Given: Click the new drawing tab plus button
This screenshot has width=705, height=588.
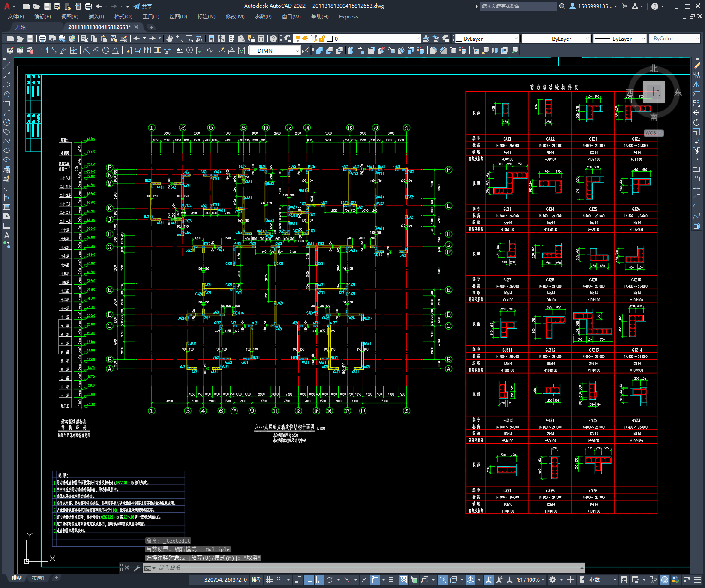Looking at the screenshot, I should [x=151, y=27].
